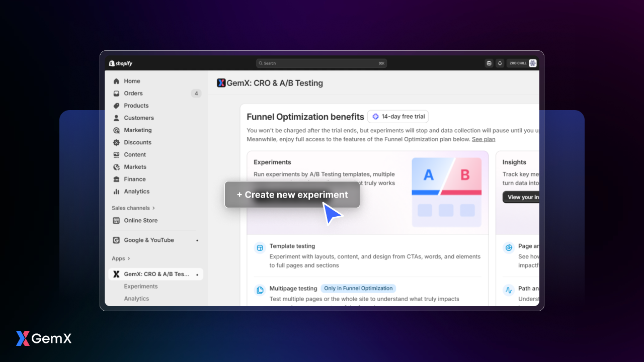Image resolution: width=644 pixels, height=362 pixels.
Task: Click the Customers person icon
Action: pyautogui.click(x=116, y=118)
